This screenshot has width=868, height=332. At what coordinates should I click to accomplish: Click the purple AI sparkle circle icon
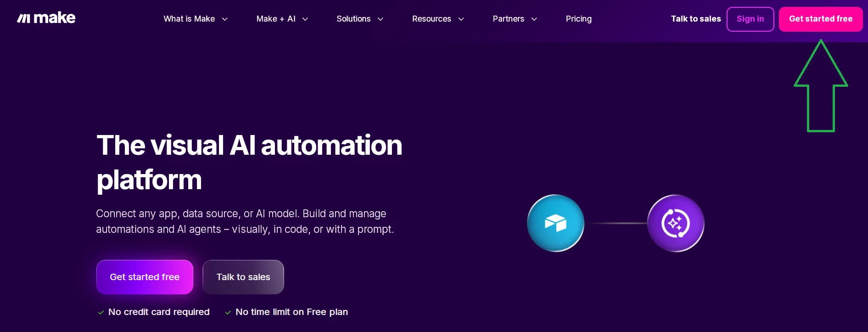(x=676, y=223)
